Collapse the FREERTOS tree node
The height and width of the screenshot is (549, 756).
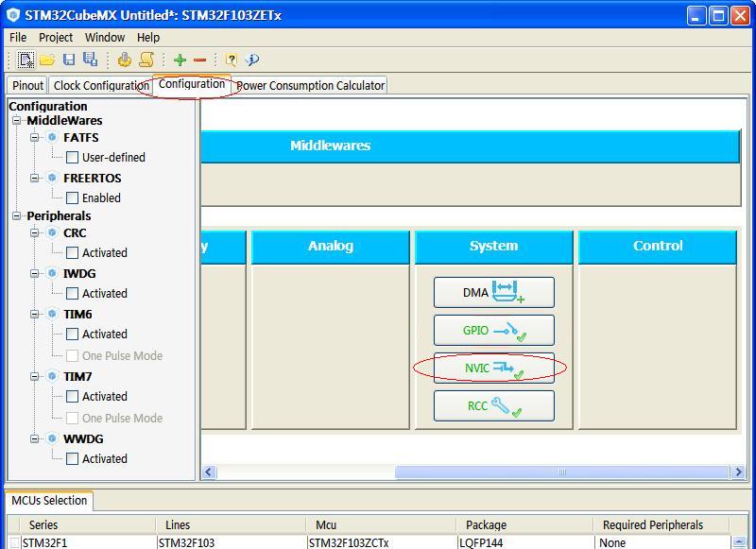[x=34, y=178]
